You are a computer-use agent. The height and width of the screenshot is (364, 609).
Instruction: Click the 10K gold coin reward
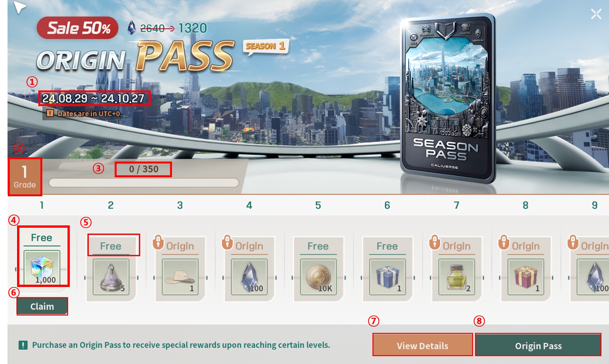[318, 277]
